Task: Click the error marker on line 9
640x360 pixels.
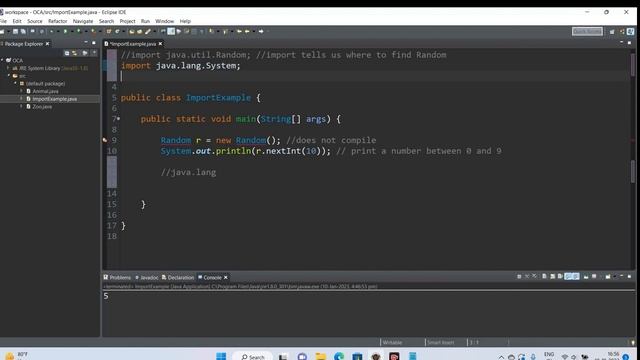Action: (x=105, y=140)
